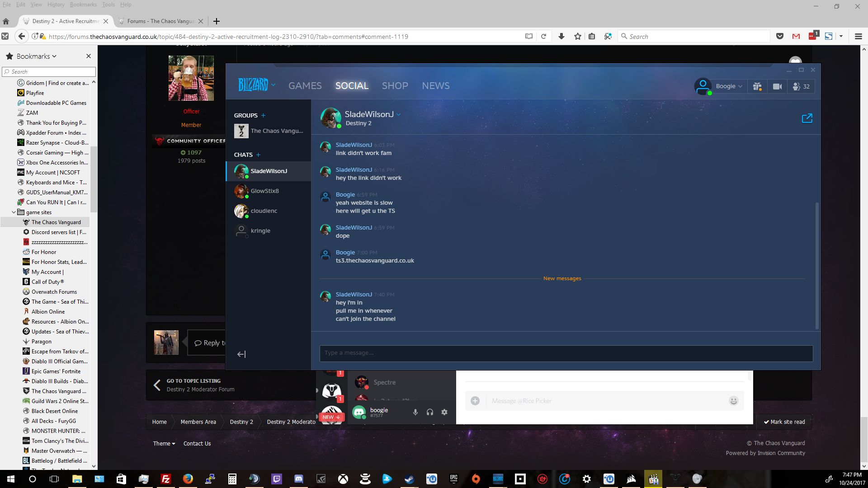Click the video streaming camera icon
Screen dimensions: 868x488
[x=777, y=86]
